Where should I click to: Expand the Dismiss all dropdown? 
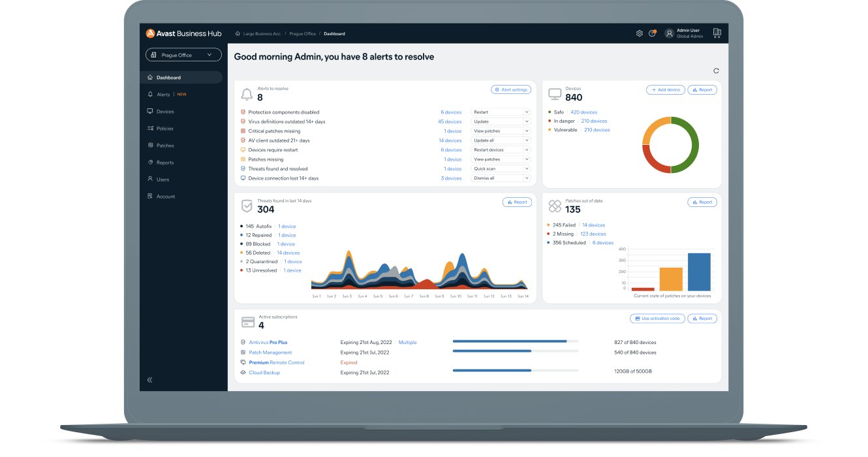coord(501,178)
